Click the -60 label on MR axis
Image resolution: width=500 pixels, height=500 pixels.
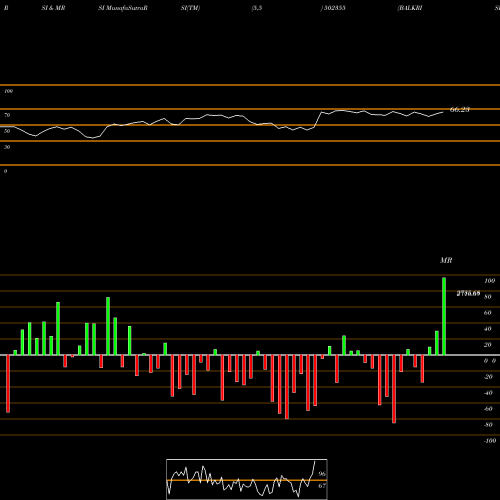488,409
